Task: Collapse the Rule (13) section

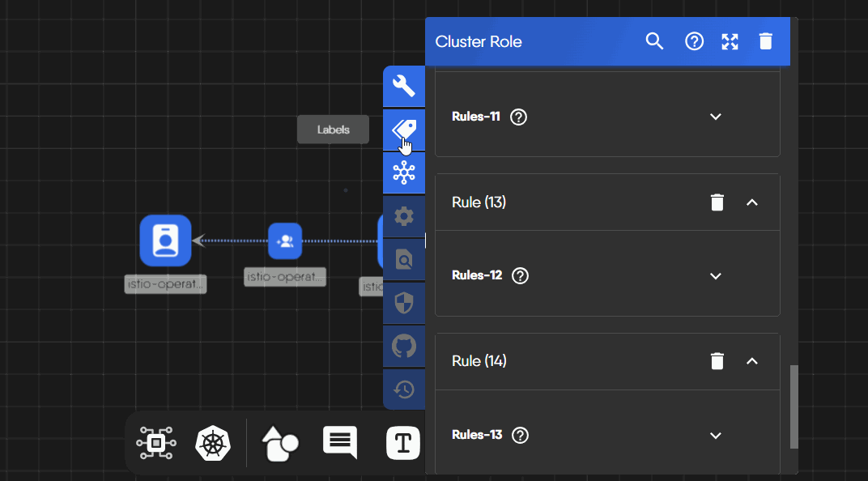Action: (x=751, y=202)
